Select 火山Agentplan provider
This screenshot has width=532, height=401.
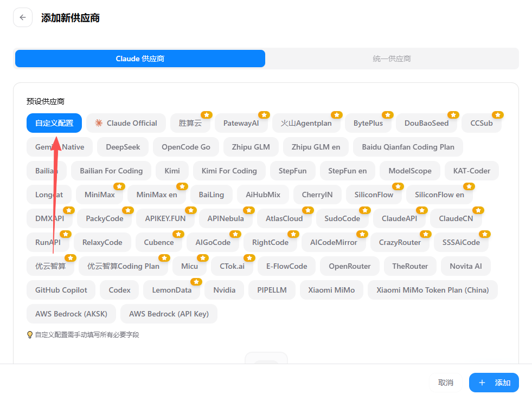pyautogui.click(x=306, y=123)
